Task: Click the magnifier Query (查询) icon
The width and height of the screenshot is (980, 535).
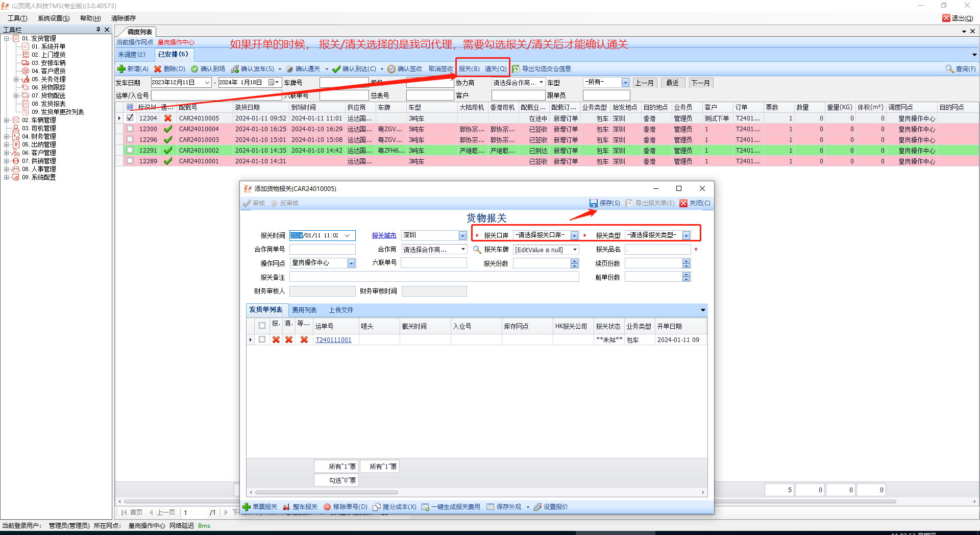Action: tap(949, 69)
